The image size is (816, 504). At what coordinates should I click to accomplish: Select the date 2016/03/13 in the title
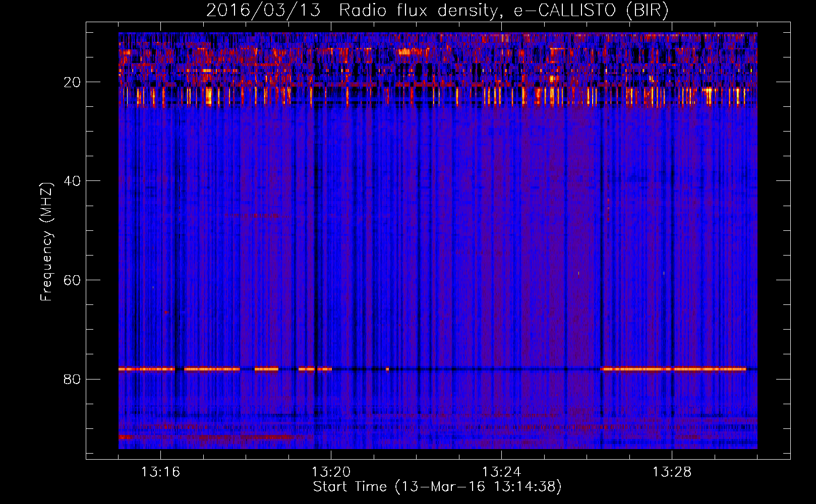263,10
